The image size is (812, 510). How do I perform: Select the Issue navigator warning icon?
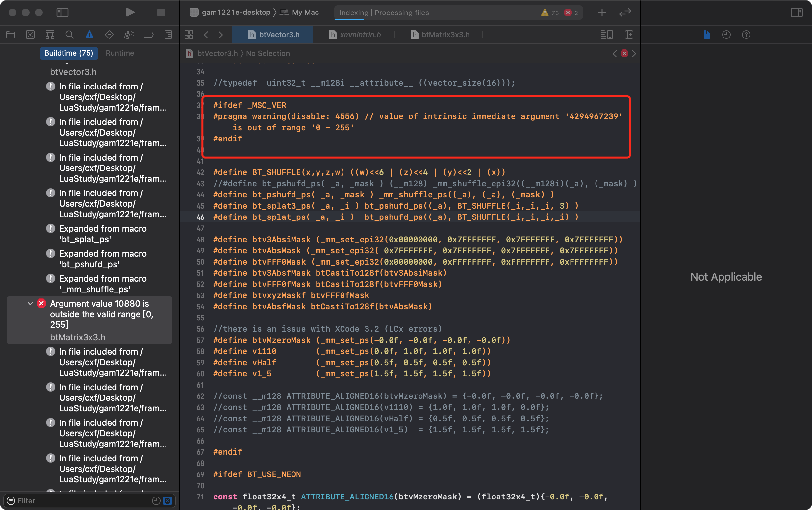click(89, 35)
